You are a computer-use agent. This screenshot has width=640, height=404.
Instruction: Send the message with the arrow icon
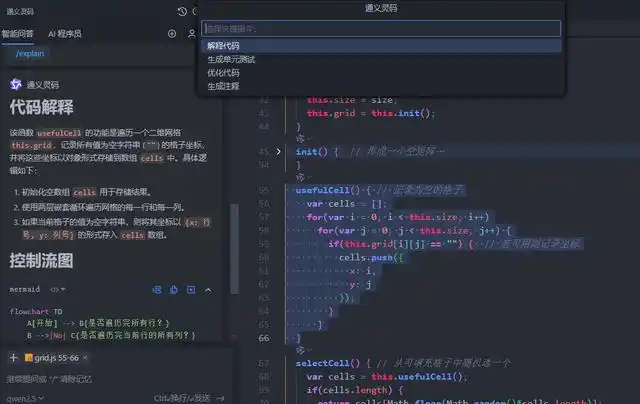click(x=220, y=398)
